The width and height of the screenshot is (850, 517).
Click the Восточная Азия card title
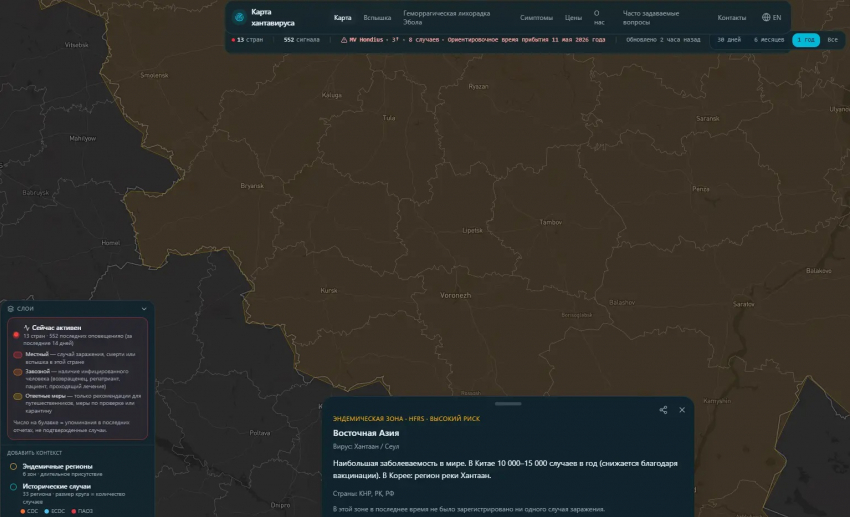pyautogui.click(x=366, y=433)
